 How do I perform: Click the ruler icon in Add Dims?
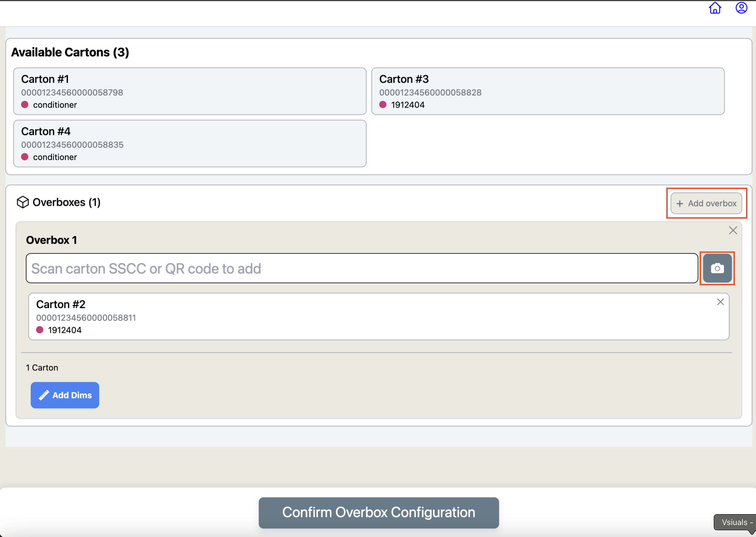44,395
